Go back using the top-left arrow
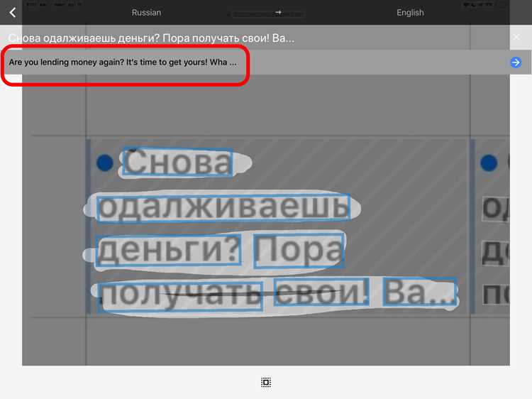The width and height of the screenshot is (532, 399). [x=13, y=13]
